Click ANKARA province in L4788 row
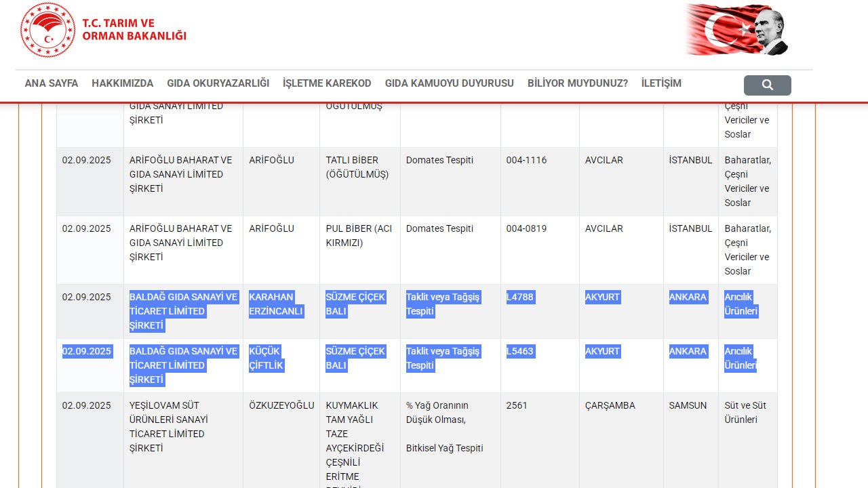This screenshot has width=868, height=488. [688, 297]
